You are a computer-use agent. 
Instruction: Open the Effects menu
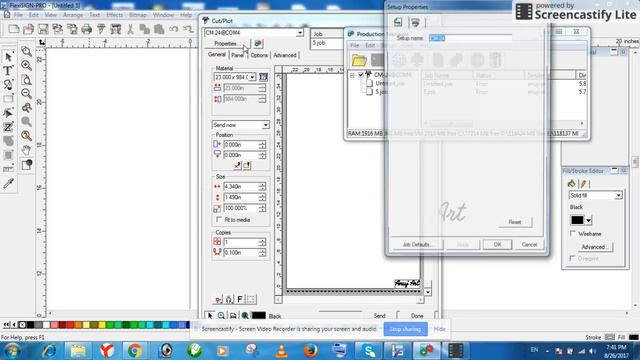point(114,15)
